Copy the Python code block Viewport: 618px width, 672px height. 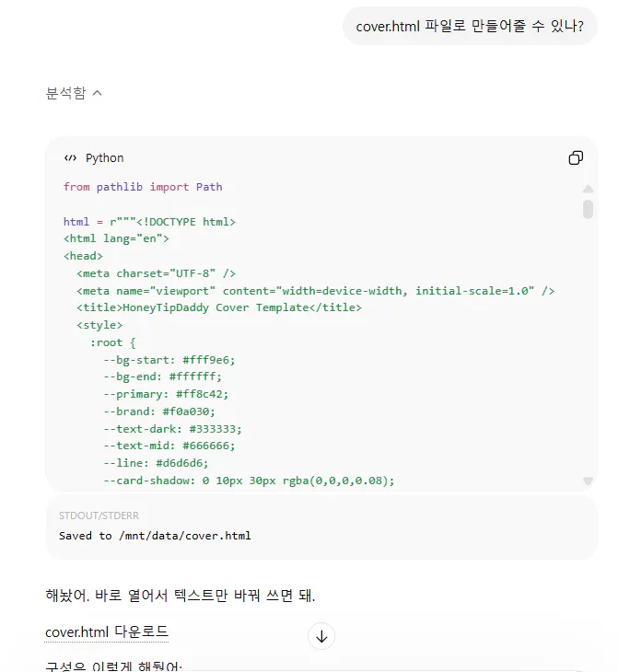click(576, 158)
